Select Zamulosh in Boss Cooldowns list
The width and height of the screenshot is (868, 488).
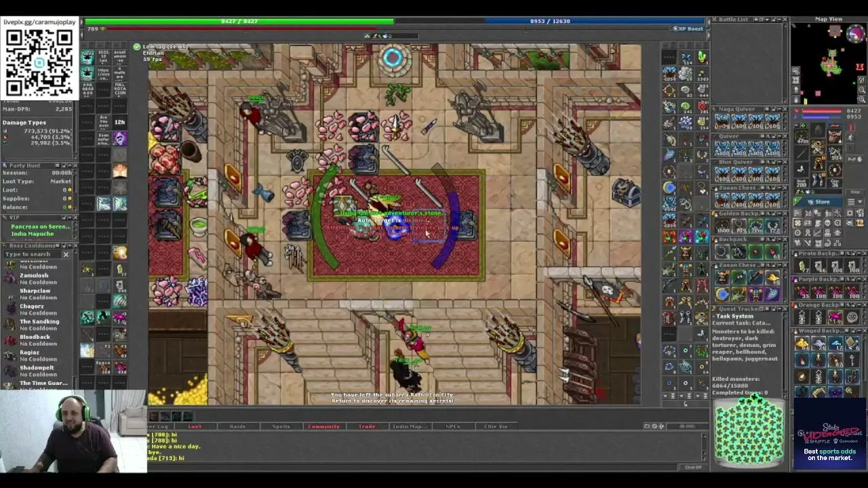point(34,276)
